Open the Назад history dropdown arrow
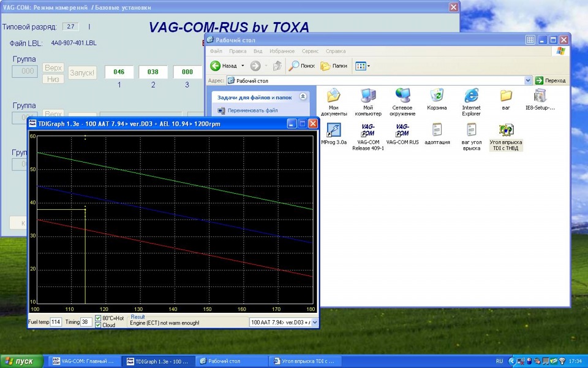 pos(243,66)
